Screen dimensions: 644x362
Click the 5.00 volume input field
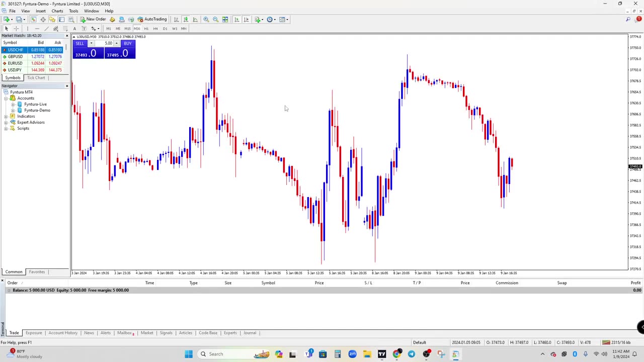coord(104,43)
